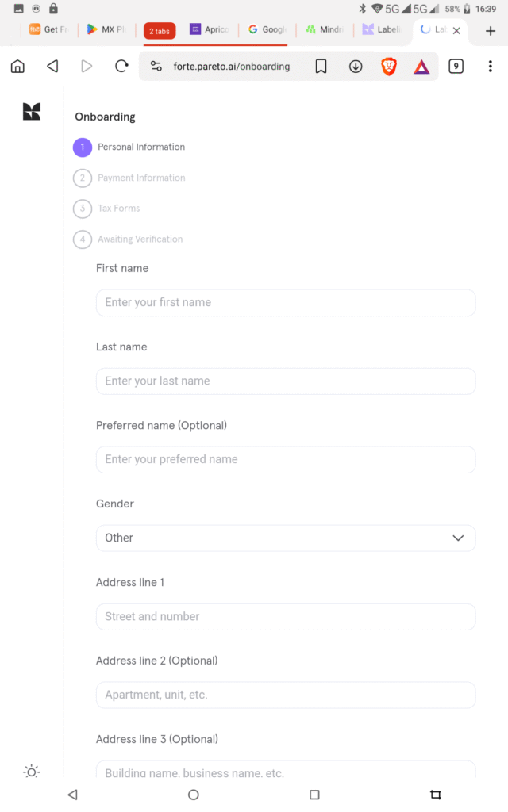Open the 2 tabs group
This screenshot has height=812, width=508.
tap(160, 31)
